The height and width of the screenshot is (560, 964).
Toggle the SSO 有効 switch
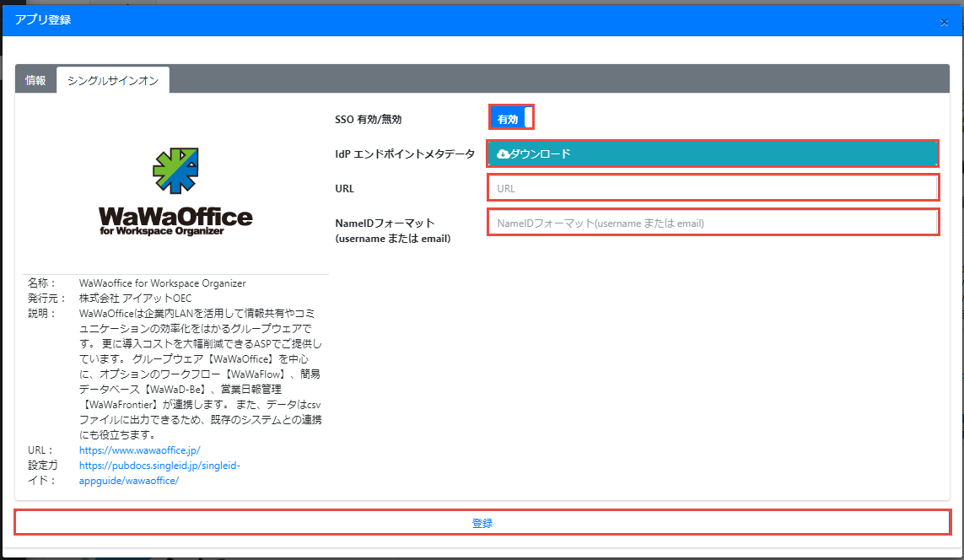[511, 119]
